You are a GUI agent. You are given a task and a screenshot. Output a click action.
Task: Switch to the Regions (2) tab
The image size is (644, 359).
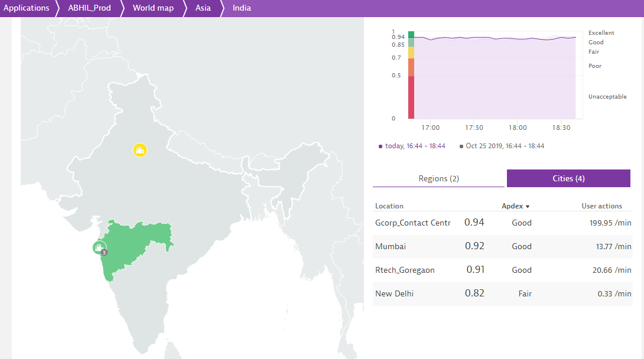pos(438,178)
